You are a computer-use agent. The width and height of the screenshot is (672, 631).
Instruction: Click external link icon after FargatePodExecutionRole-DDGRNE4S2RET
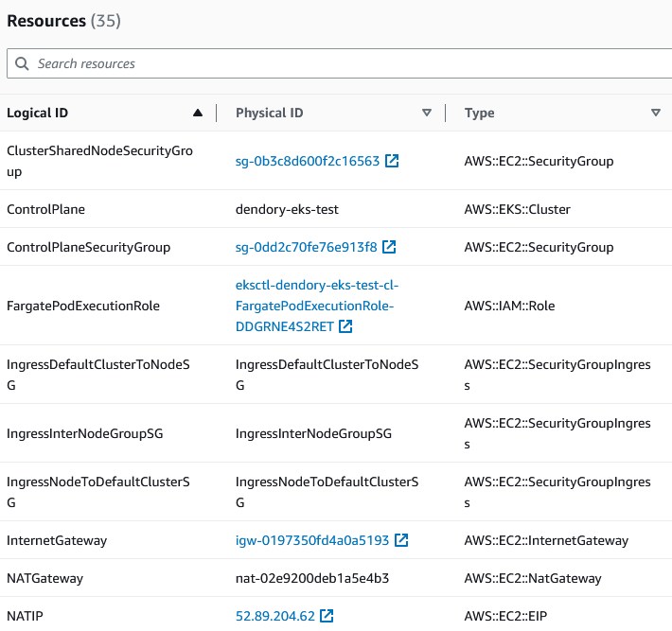(x=345, y=326)
